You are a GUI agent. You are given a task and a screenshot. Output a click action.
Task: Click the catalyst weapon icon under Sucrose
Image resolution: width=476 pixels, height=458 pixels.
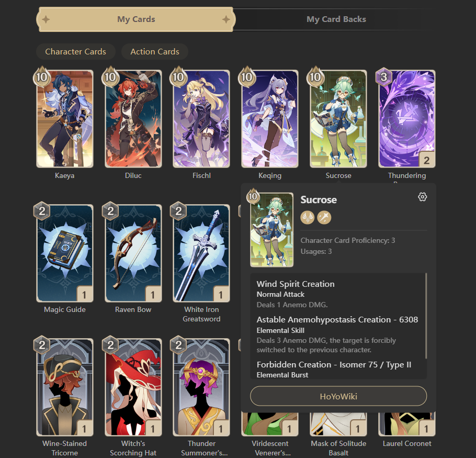click(x=324, y=217)
